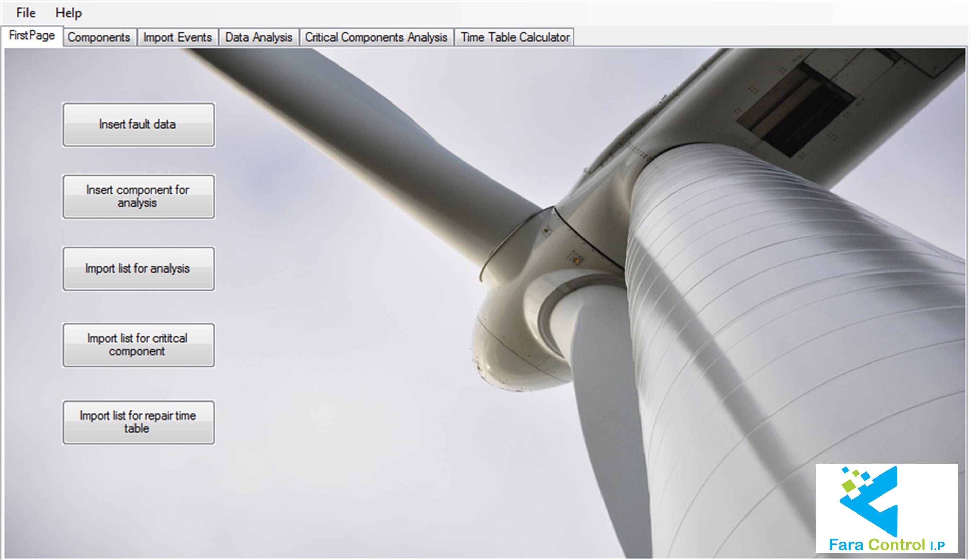970x560 pixels.
Task: Click Insert component for analysis button
Action: tap(139, 197)
